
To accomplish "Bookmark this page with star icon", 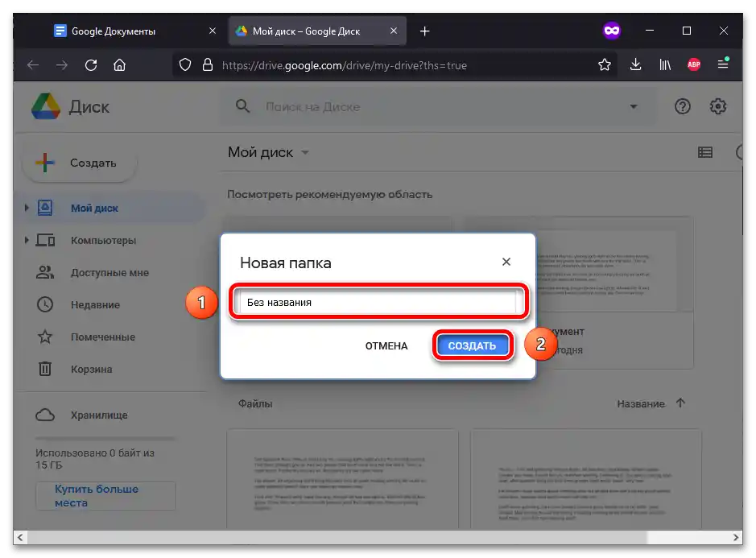I will [604, 64].
